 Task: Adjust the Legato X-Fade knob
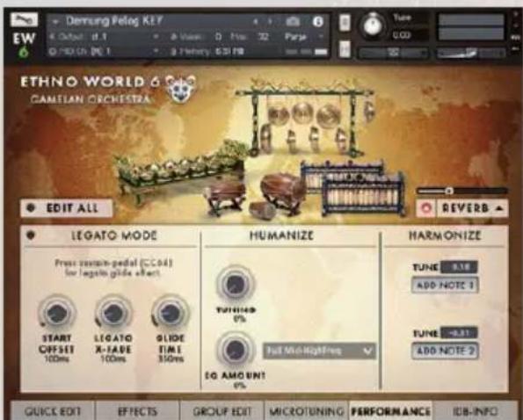pyautogui.click(x=113, y=314)
